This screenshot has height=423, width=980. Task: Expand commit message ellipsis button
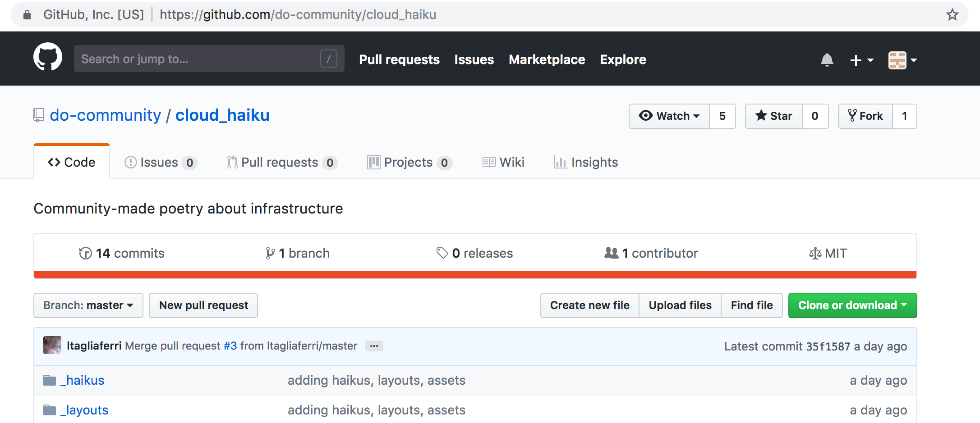[374, 346]
